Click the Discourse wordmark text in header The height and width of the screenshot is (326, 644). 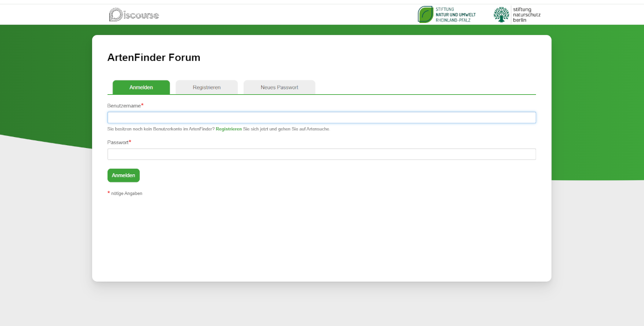pos(140,15)
